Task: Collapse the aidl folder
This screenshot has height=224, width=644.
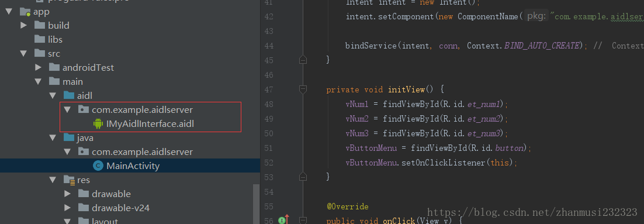Action: point(53,96)
